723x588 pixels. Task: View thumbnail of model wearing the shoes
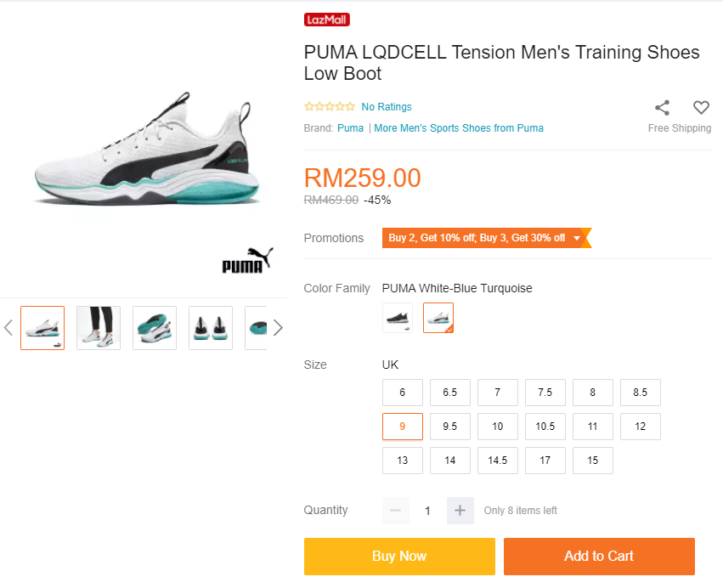click(99, 328)
